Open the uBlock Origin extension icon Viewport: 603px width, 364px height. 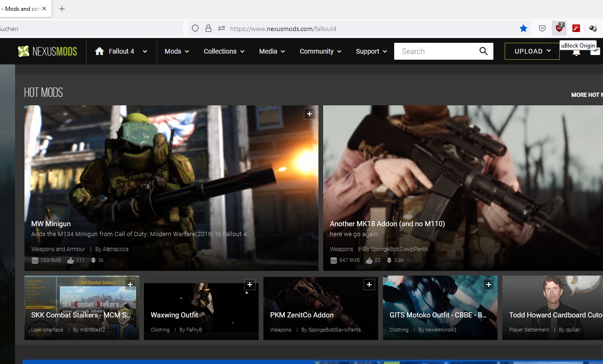[x=559, y=28]
